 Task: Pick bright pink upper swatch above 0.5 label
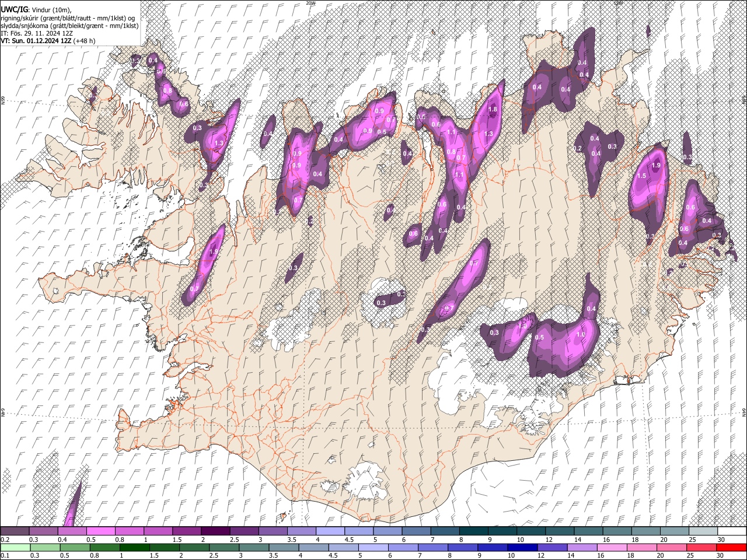(100, 531)
